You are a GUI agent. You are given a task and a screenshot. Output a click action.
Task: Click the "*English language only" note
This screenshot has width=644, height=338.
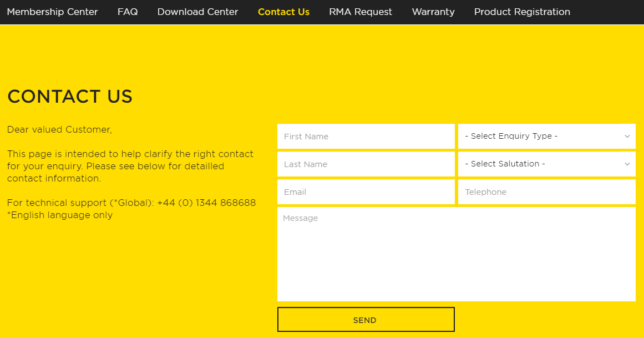coord(60,215)
